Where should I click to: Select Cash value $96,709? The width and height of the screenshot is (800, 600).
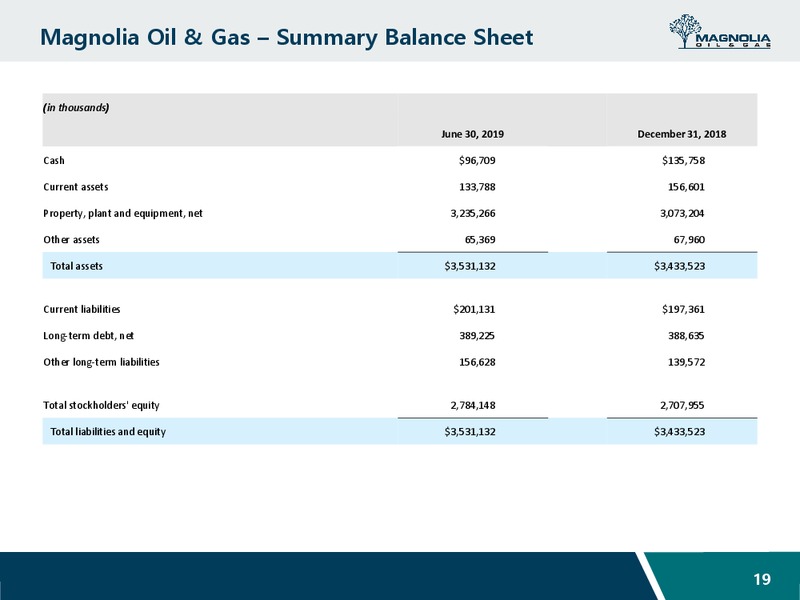point(477,161)
